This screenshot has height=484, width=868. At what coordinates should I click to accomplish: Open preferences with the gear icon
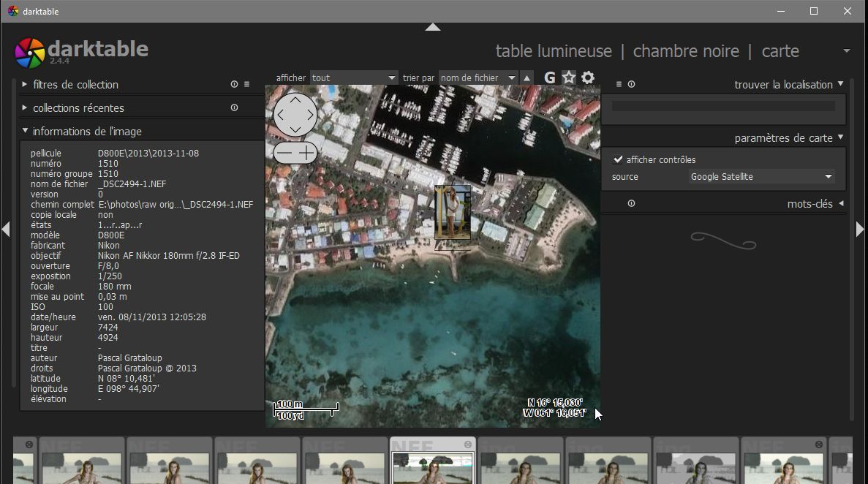coord(588,77)
